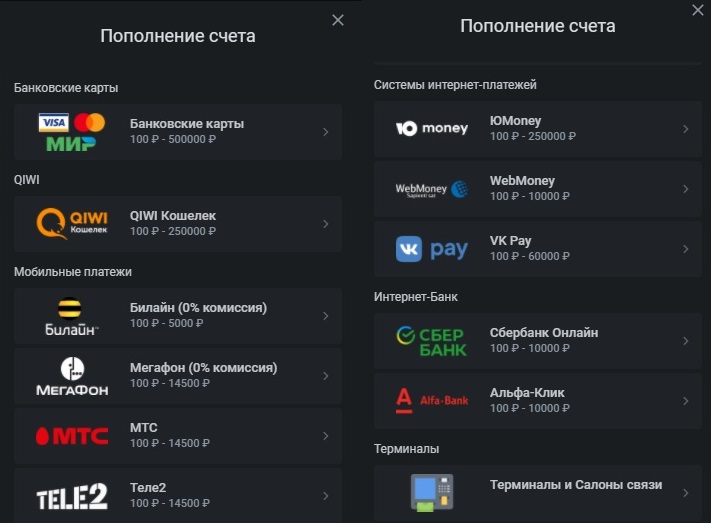
Task: Click the red Alfa-Bank logo
Action: [432, 401]
